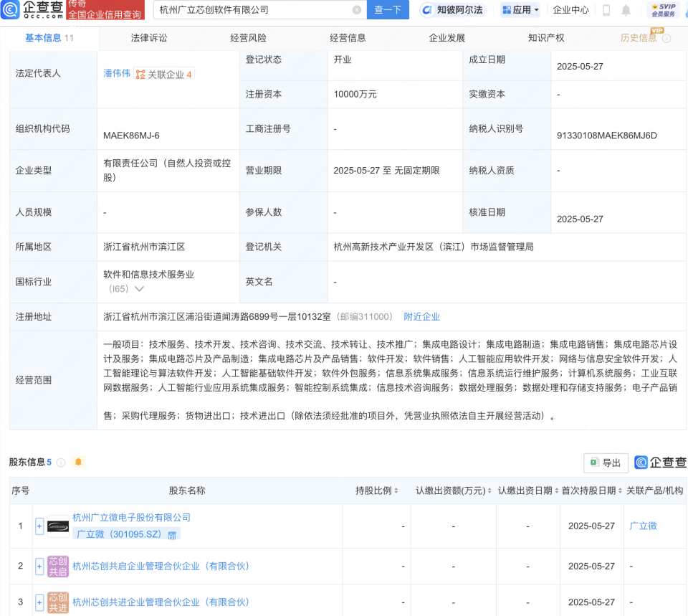Click the 股东名称 column header
Image resolution: width=688 pixels, height=616 pixels.
(187, 491)
